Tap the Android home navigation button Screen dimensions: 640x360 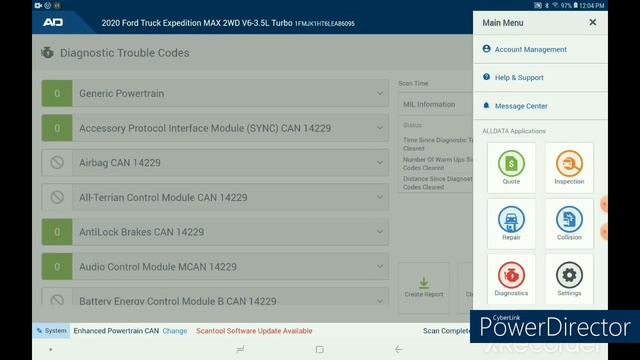pos(320,349)
